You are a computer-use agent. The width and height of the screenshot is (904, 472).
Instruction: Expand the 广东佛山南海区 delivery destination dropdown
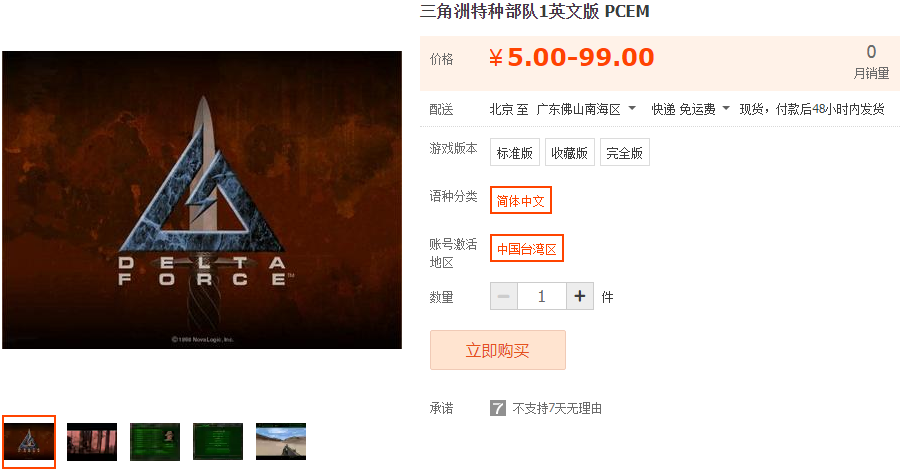(x=586, y=109)
